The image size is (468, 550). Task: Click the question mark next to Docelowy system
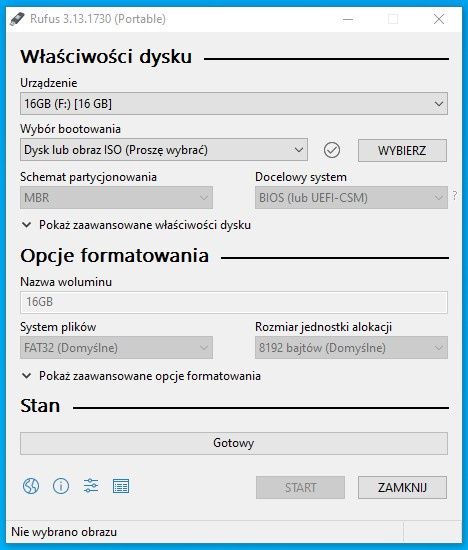tap(455, 195)
